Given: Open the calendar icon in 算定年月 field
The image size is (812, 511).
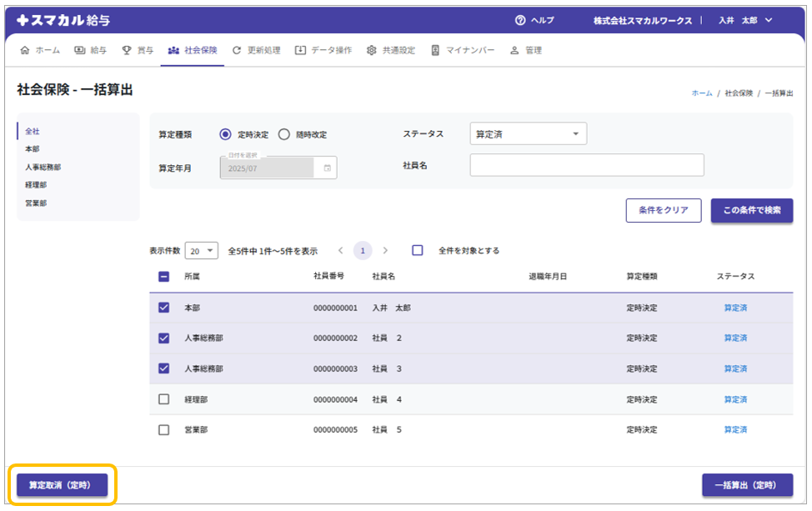Looking at the screenshot, I should pos(327,168).
